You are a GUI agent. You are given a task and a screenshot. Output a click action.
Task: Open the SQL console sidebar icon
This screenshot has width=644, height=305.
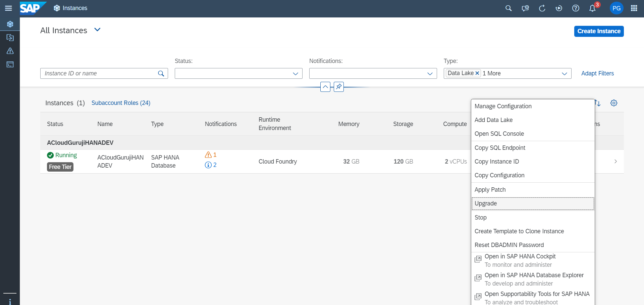[10, 64]
